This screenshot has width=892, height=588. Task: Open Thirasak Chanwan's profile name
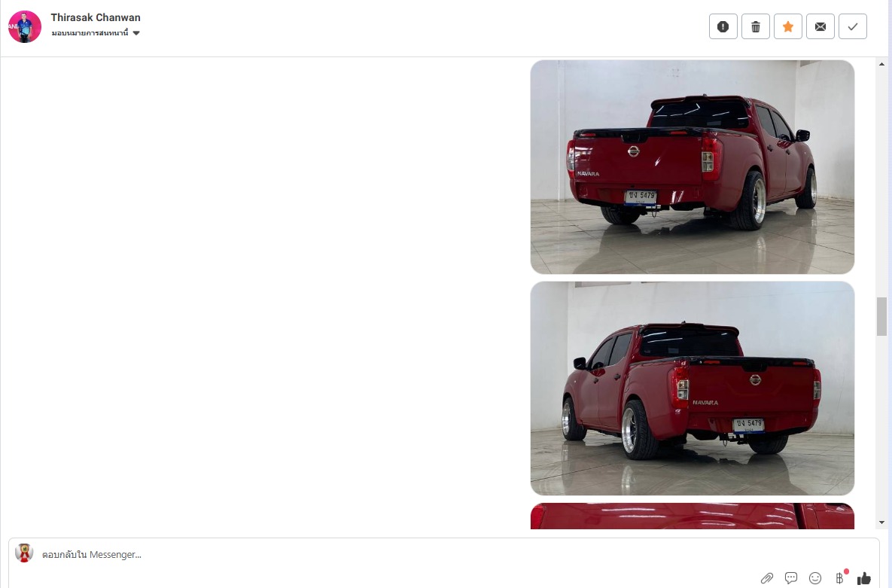(x=96, y=17)
